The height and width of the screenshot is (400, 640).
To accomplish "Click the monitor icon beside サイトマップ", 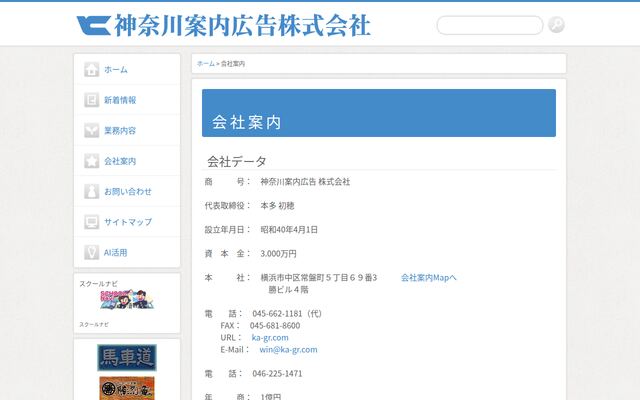I will tap(91, 222).
